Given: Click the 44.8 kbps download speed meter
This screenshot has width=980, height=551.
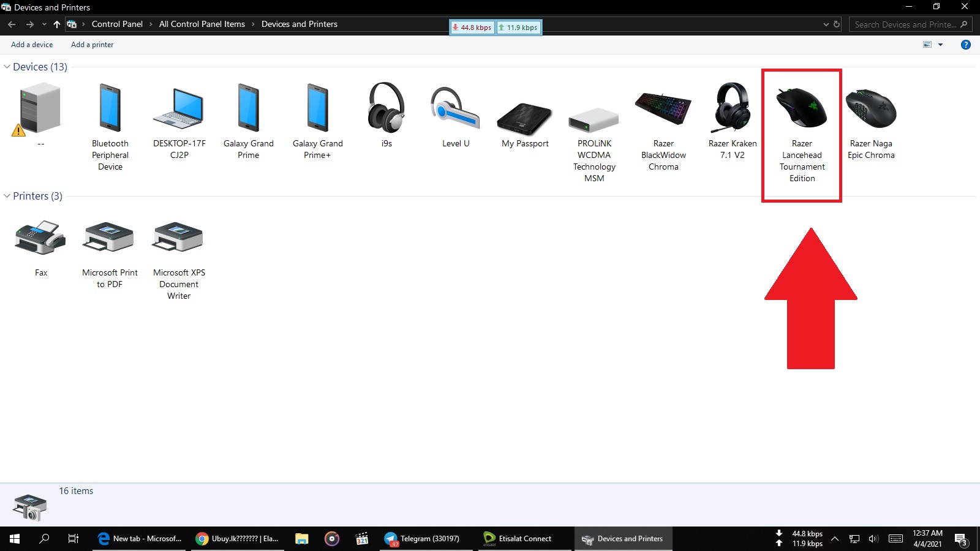Looking at the screenshot, I should click(472, 28).
